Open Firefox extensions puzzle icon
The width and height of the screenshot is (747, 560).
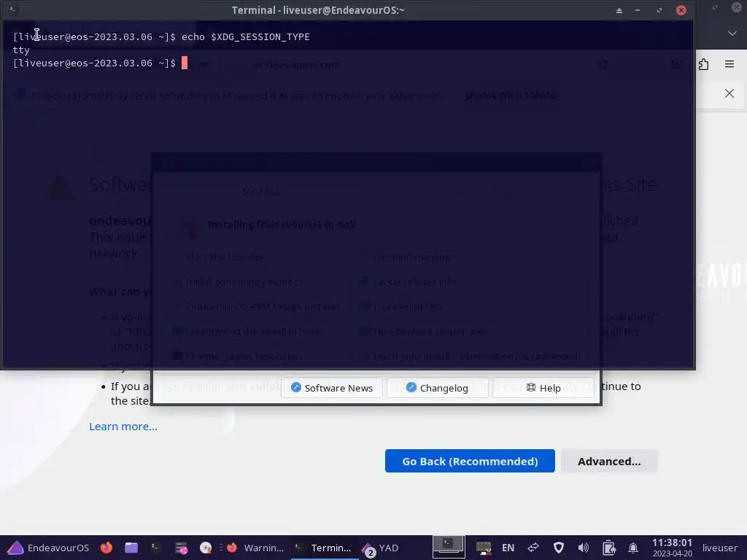pos(704,64)
